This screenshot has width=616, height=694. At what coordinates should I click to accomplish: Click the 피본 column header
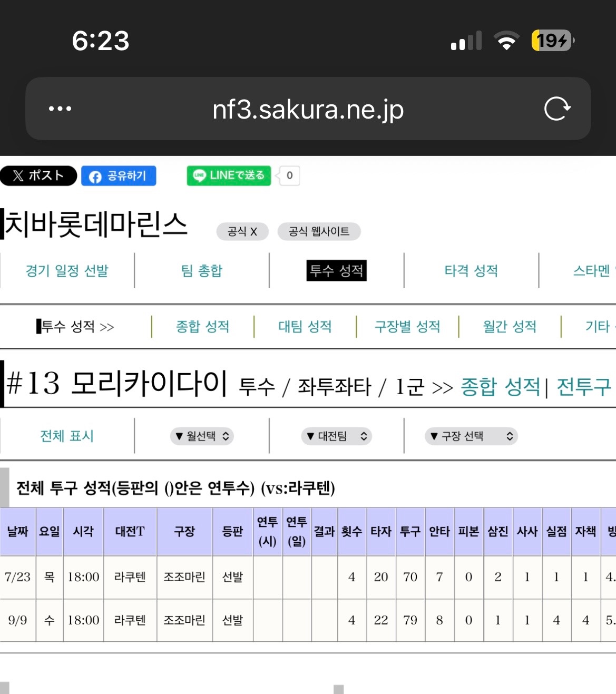(468, 532)
